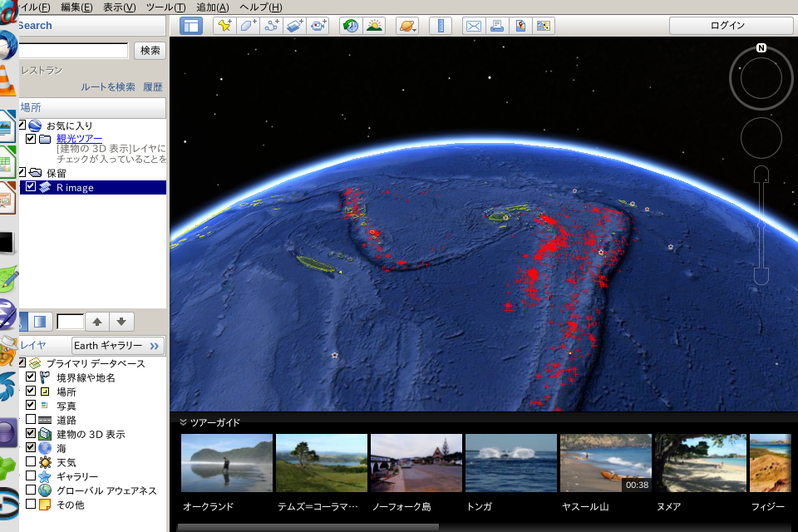Screen dimensions: 798x532
Task: Click the 検索 search button
Action: point(150,51)
